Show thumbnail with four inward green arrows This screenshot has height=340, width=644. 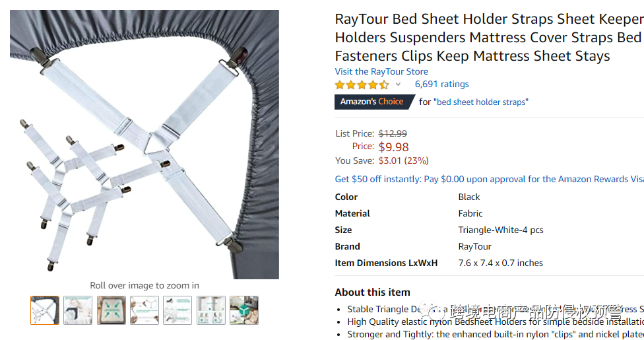click(x=112, y=310)
